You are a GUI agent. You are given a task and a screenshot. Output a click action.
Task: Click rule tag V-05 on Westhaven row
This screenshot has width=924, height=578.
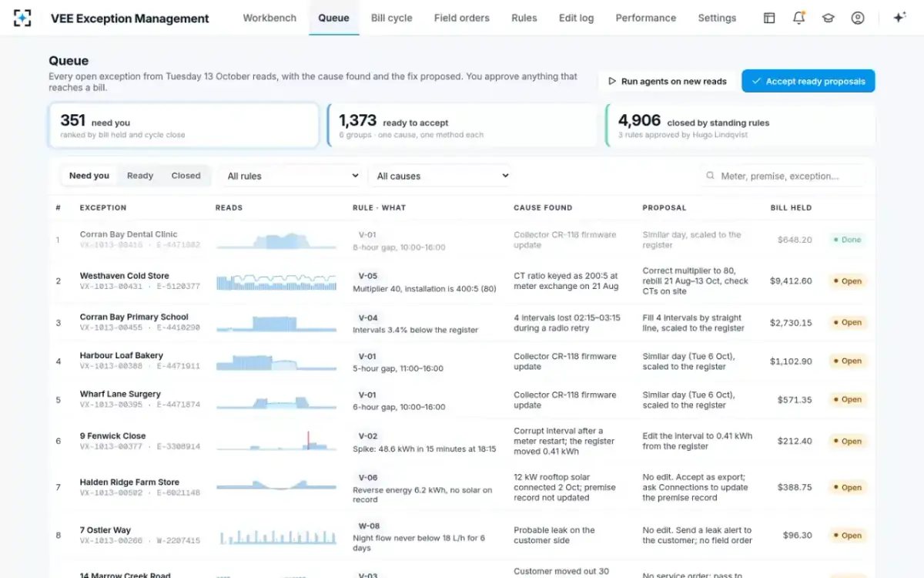367,275
